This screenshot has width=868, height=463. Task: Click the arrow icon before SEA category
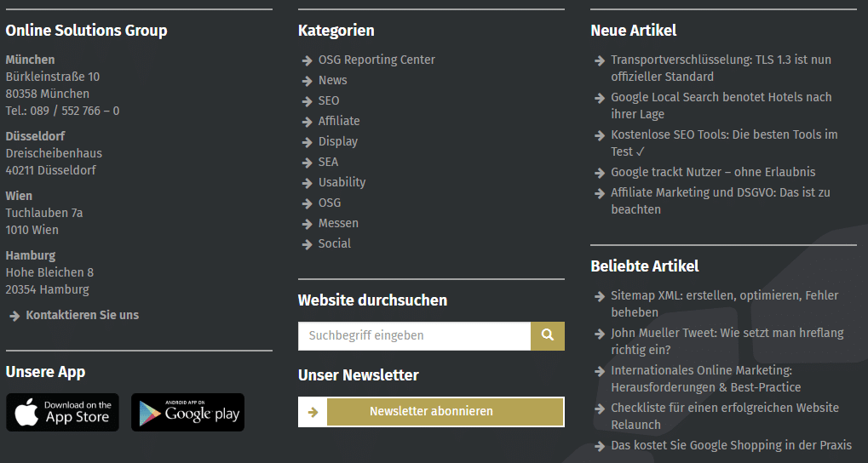308,163
